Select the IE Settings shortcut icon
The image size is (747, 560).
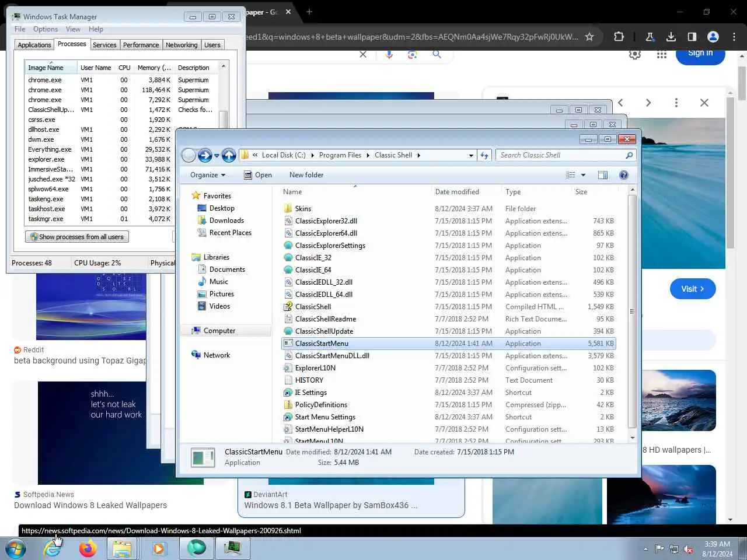[288, 393]
